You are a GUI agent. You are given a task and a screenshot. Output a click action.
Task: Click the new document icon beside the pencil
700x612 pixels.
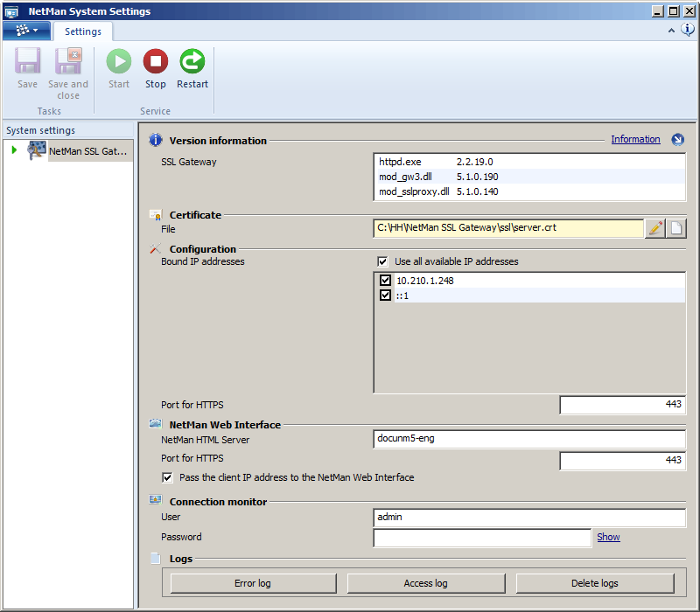coord(675,227)
